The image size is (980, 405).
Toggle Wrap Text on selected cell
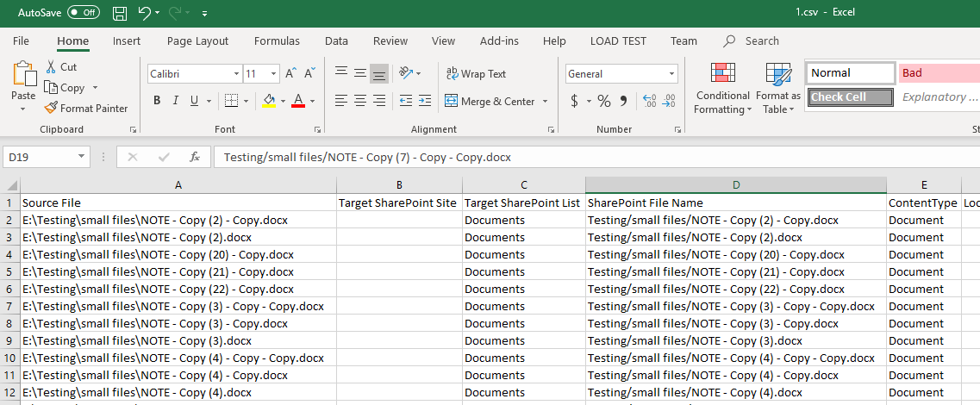[x=476, y=74]
